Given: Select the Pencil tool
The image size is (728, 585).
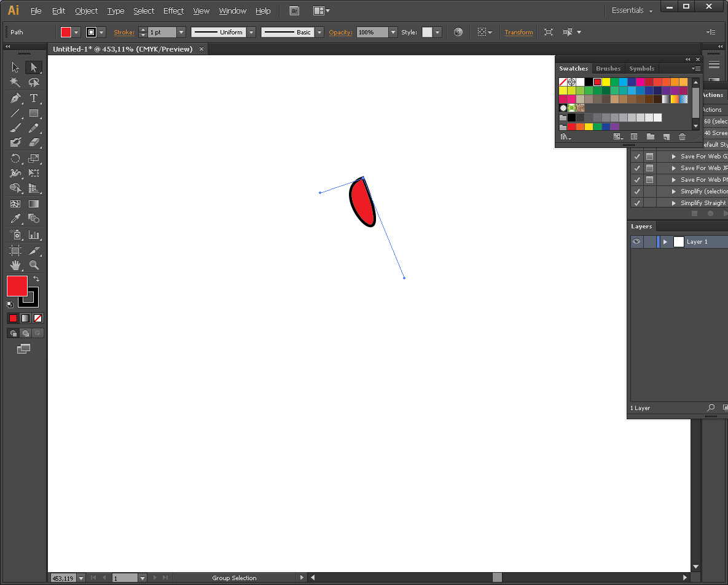Looking at the screenshot, I should (x=33, y=128).
